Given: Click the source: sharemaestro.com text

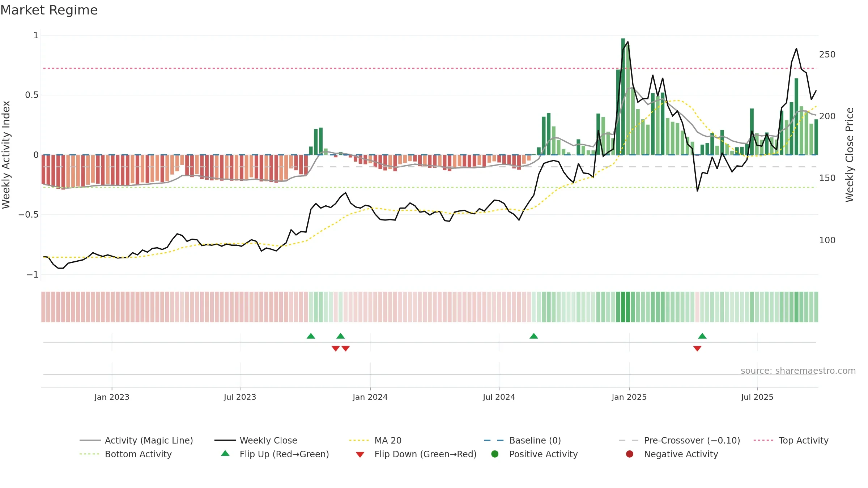Looking at the screenshot, I should tap(798, 371).
